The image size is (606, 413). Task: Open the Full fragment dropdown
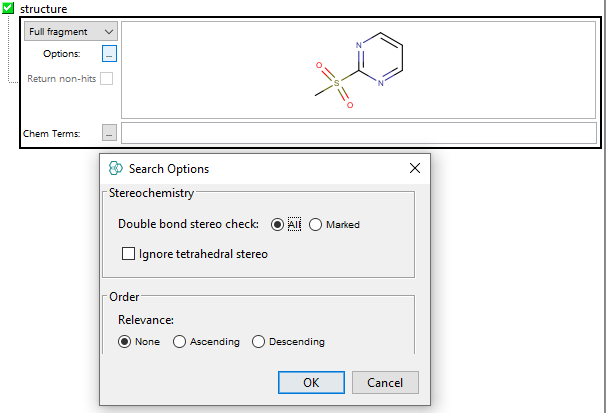[x=70, y=32]
